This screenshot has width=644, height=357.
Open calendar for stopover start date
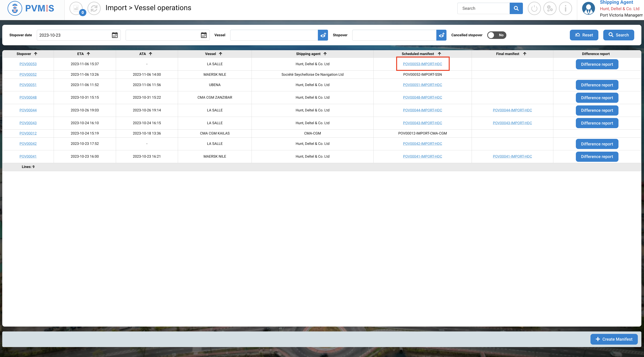(x=115, y=35)
